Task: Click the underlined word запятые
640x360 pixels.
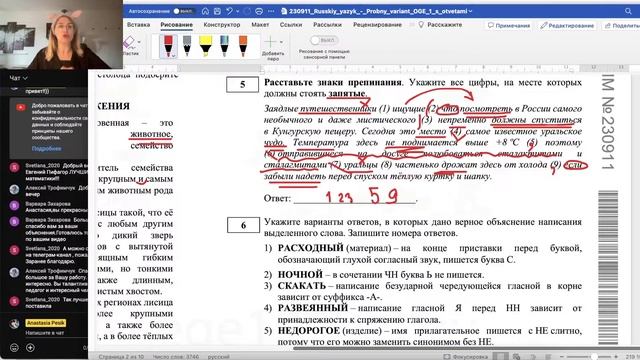Action: click(x=347, y=93)
